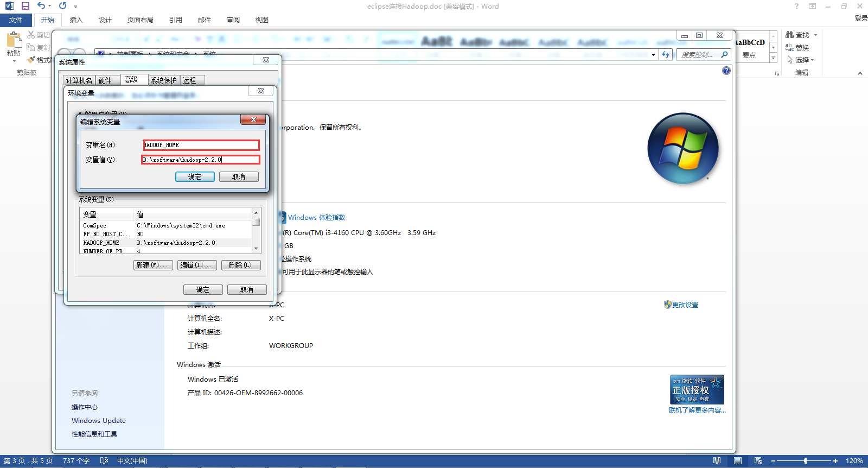Viewport: 868px width, 468px height.
Task: Click the Cut (剪切) scissors icon
Action: (31, 35)
